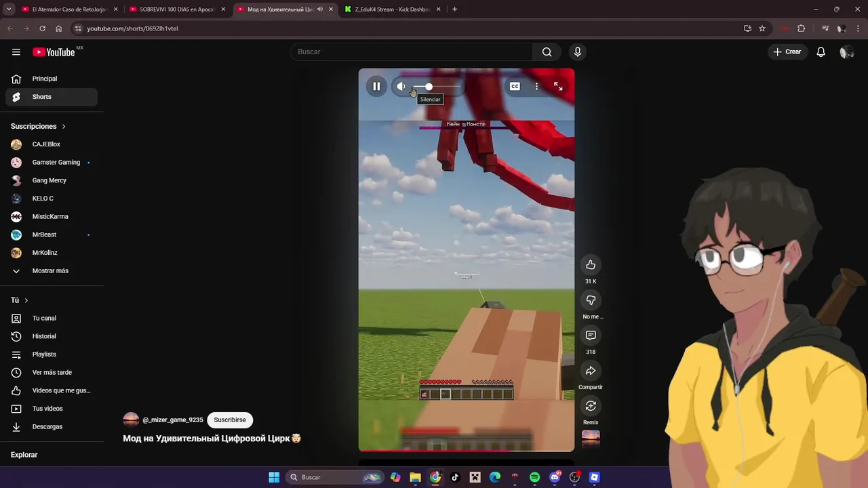868x488 pixels.
Task: Open the MrKolinz subscription
Action: [x=52, y=253]
